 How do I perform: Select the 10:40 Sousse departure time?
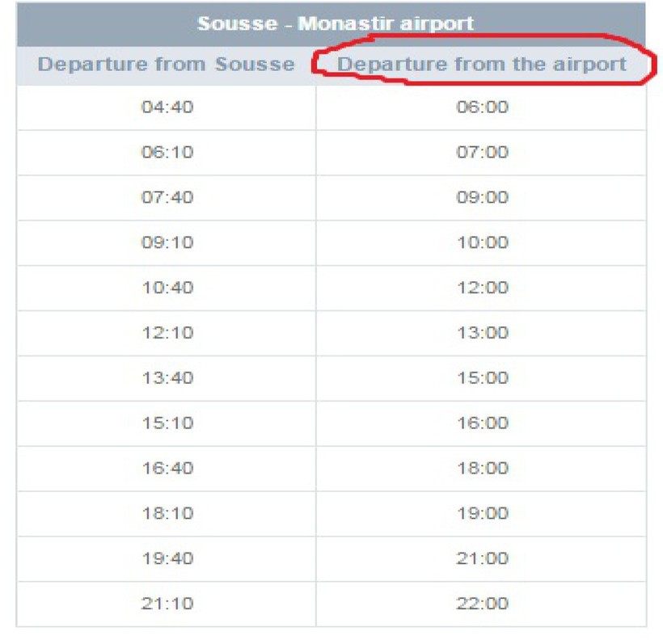167,288
